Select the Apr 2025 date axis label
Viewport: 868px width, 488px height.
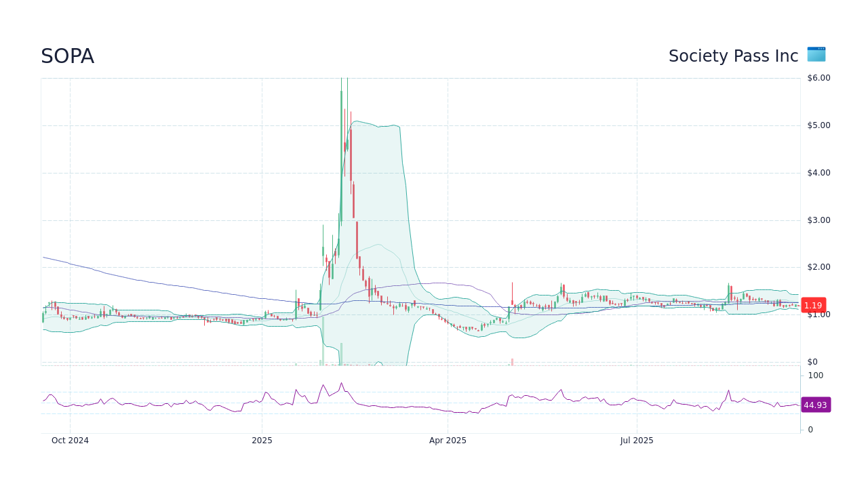coord(448,440)
